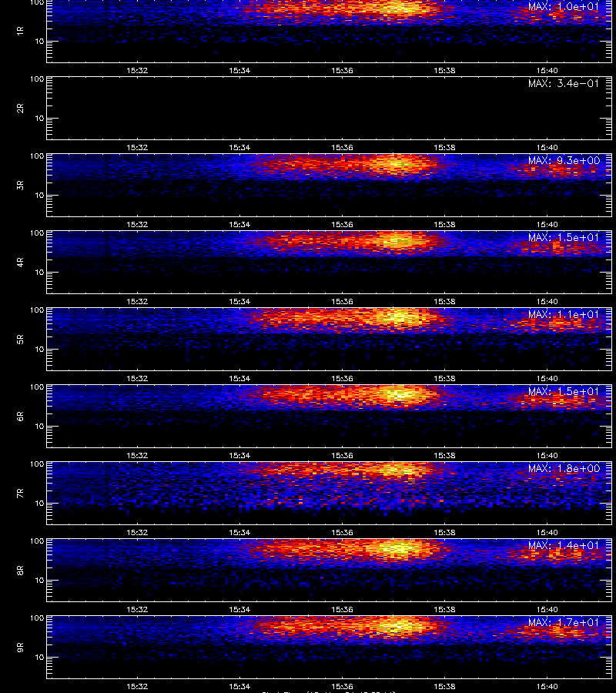The width and height of the screenshot is (616, 693).
Task: Click the "MAX: 1.5e+01" label in panel 4R
Action: pyautogui.click(x=564, y=237)
